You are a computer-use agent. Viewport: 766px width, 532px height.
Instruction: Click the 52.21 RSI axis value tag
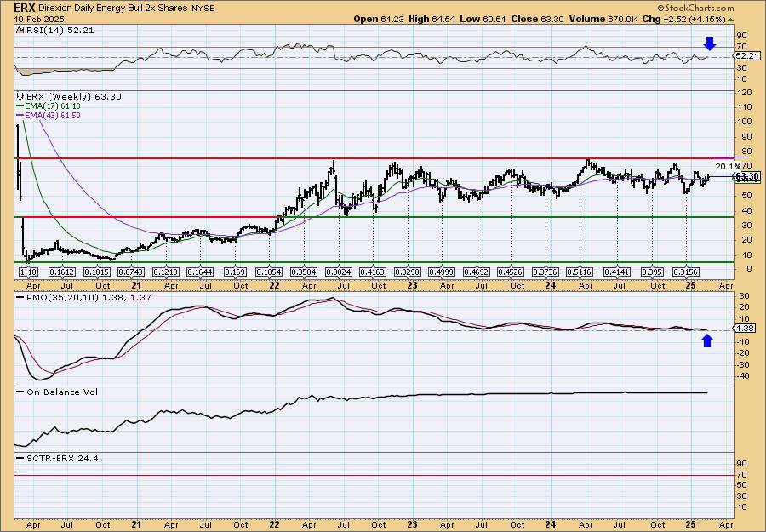coord(746,56)
